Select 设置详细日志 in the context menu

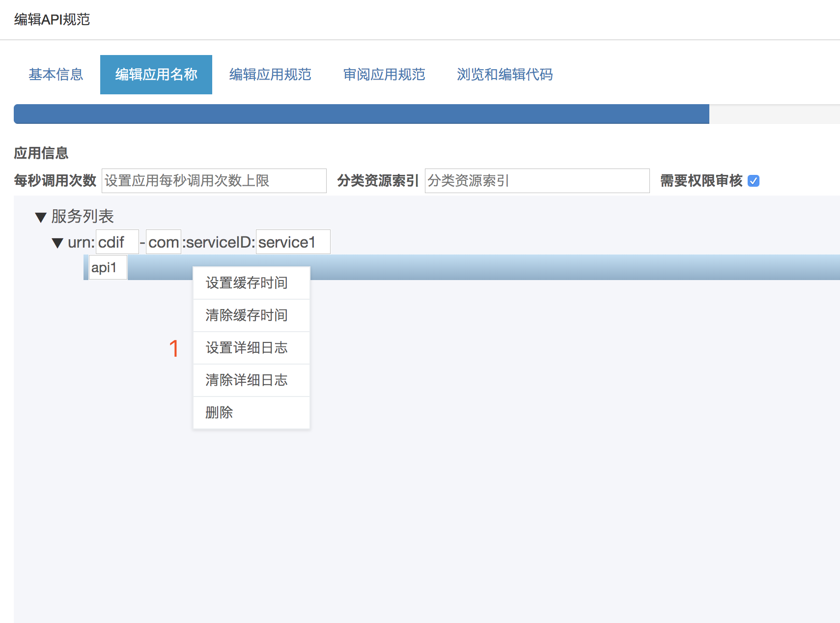point(252,348)
